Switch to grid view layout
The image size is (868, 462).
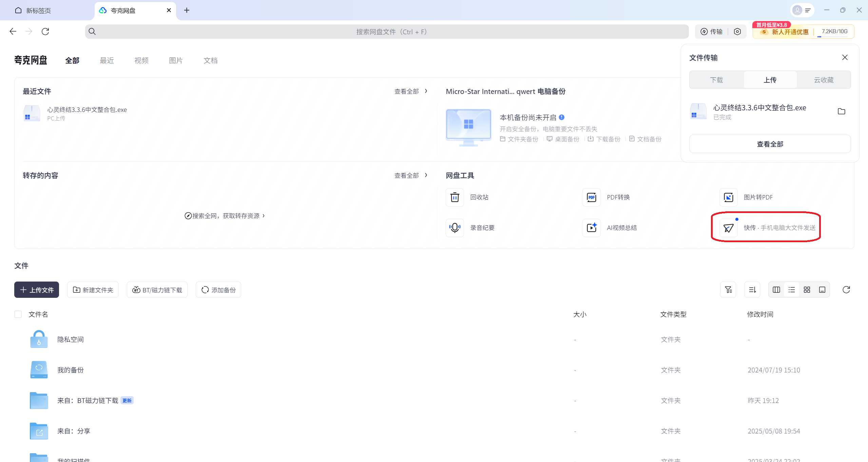[x=807, y=290]
